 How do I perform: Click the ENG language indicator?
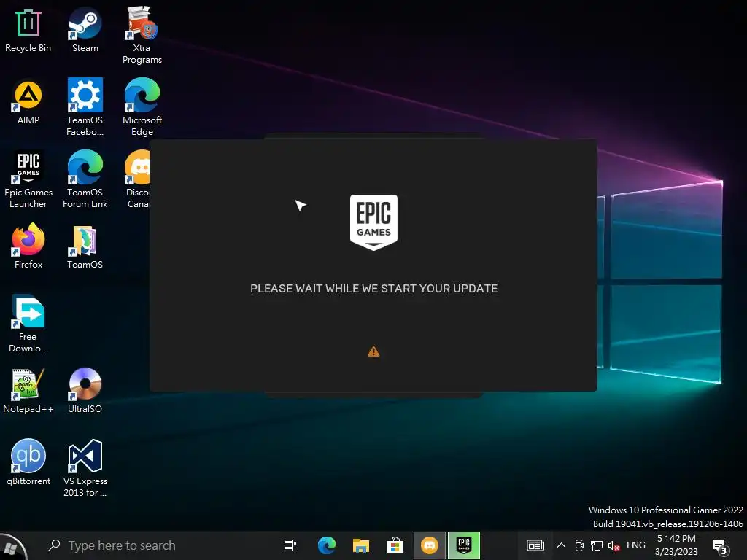click(x=636, y=545)
